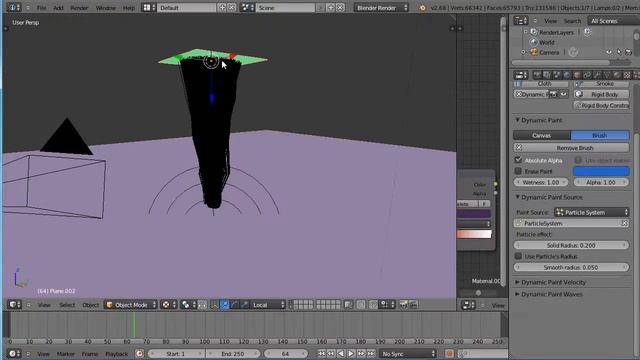Delete the Default screen layout with X icon
640x360 pixels.
[231, 7]
